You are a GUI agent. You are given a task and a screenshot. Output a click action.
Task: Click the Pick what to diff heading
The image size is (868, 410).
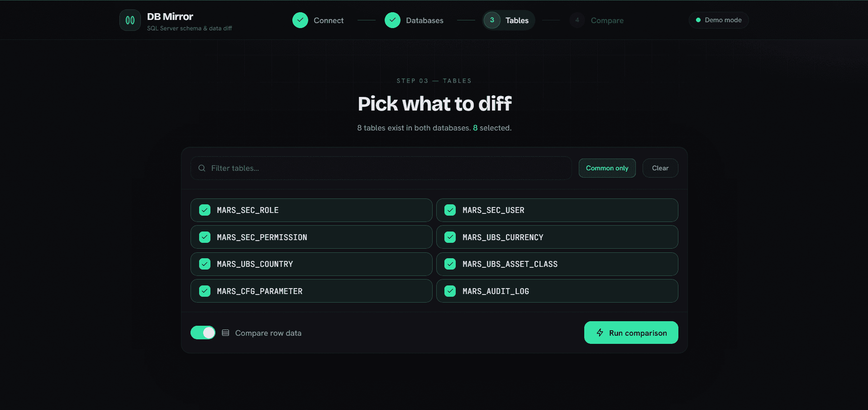pyautogui.click(x=434, y=104)
